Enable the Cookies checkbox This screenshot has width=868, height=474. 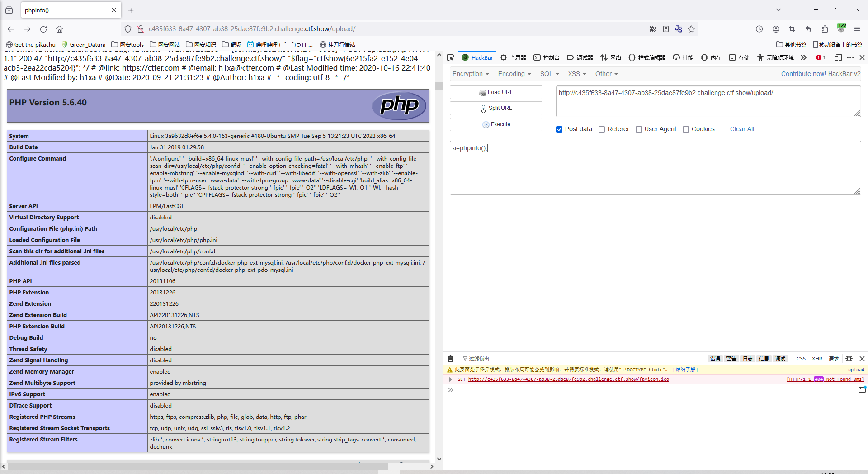click(686, 129)
